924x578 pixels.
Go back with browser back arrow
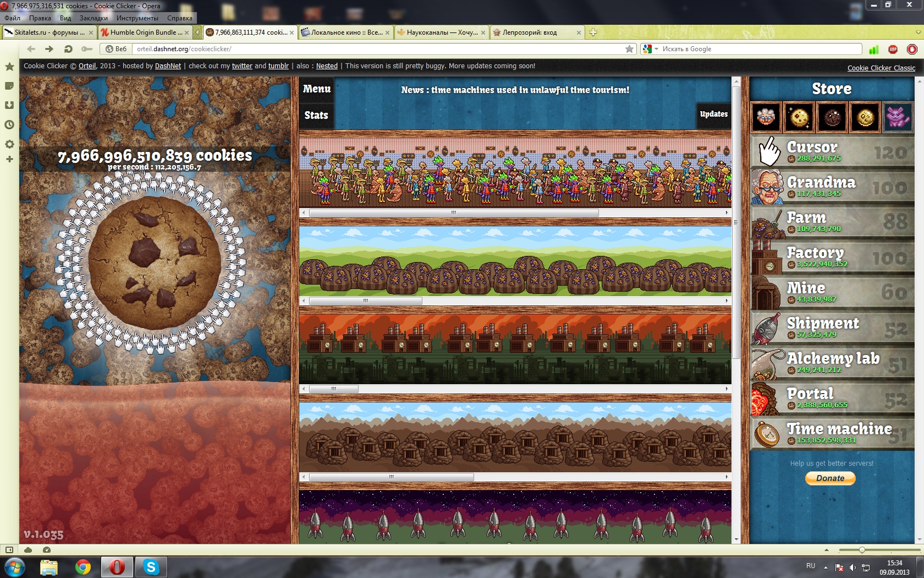31,49
